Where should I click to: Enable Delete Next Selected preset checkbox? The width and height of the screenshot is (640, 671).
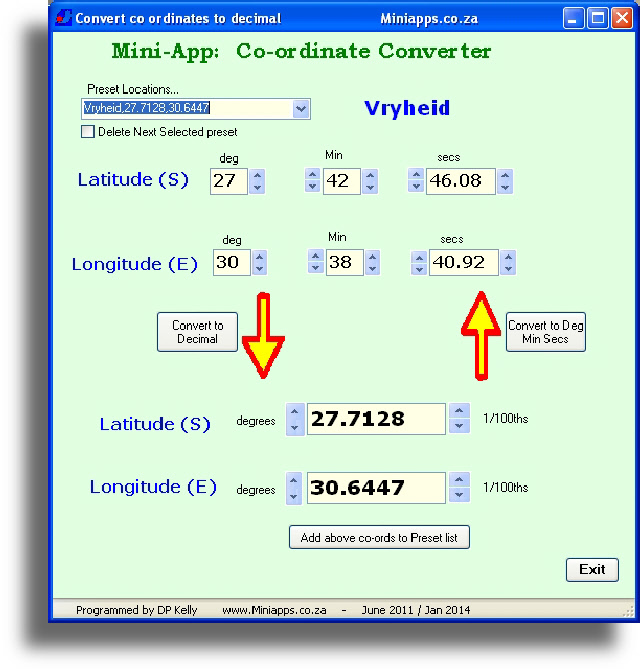click(88, 132)
